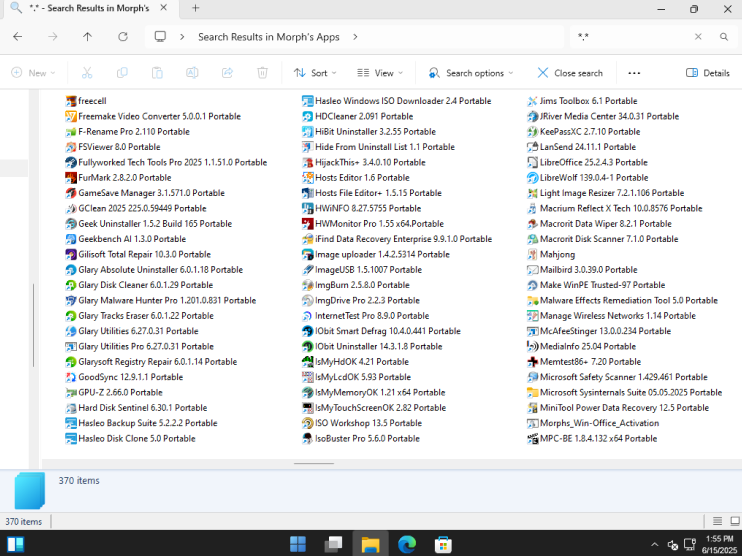This screenshot has width=742, height=556.
Task: Show hidden system tray icons
Action: 654,545
